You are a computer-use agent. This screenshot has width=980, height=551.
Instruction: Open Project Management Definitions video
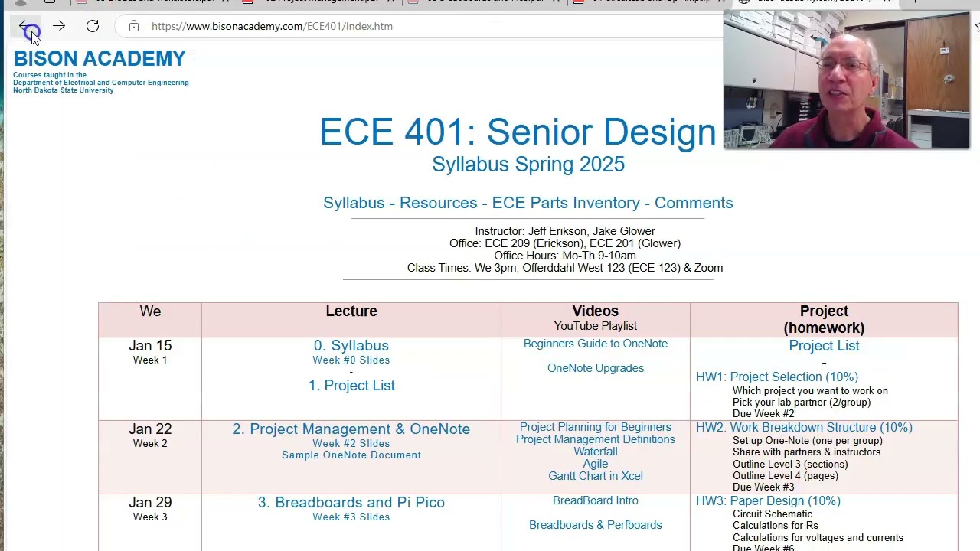point(596,439)
